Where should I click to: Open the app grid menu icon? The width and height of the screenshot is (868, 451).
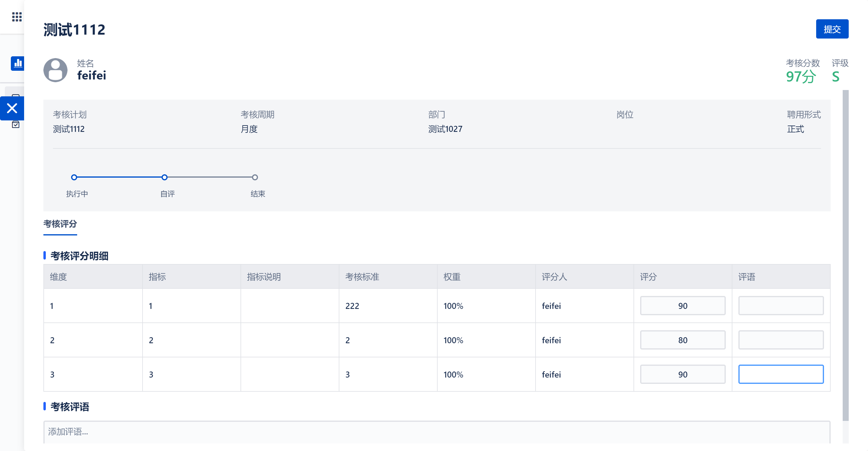click(x=17, y=17)
